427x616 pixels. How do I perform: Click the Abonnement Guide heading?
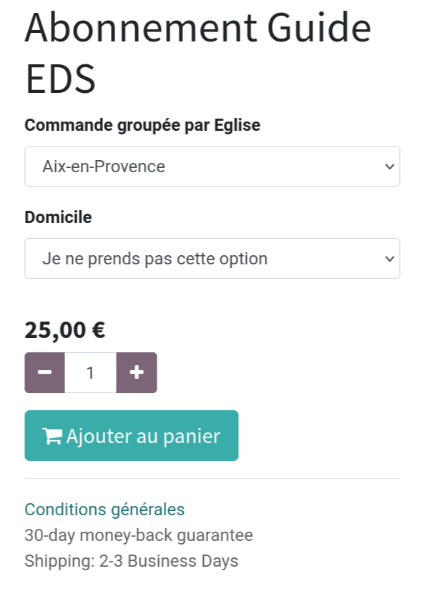198,28
